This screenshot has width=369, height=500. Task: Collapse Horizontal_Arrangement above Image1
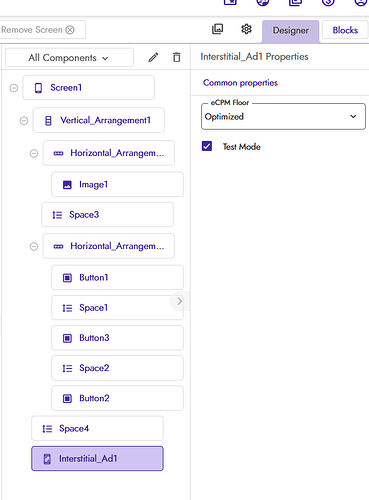34,153
